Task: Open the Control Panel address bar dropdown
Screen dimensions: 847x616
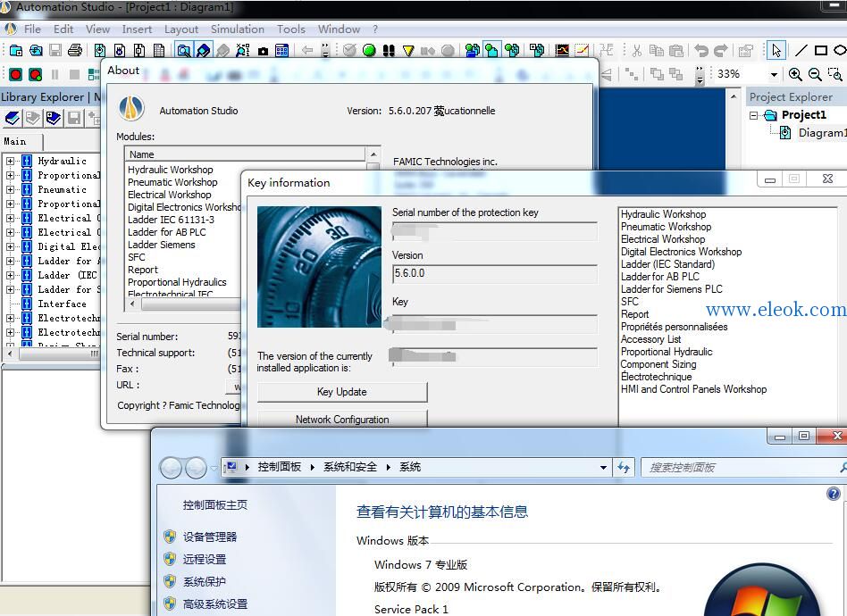Action: click(603, 468)
